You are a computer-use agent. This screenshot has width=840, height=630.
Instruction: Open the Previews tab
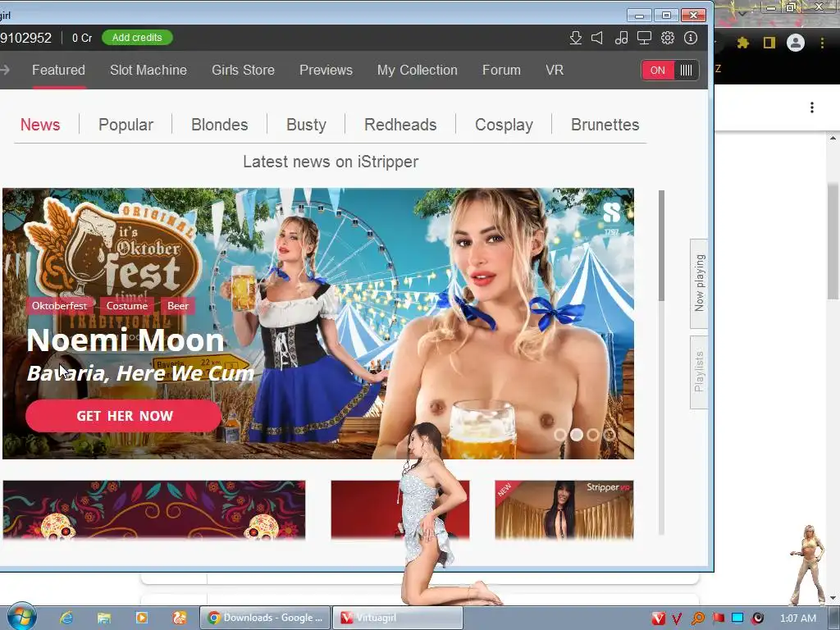(x=326, y=71)
